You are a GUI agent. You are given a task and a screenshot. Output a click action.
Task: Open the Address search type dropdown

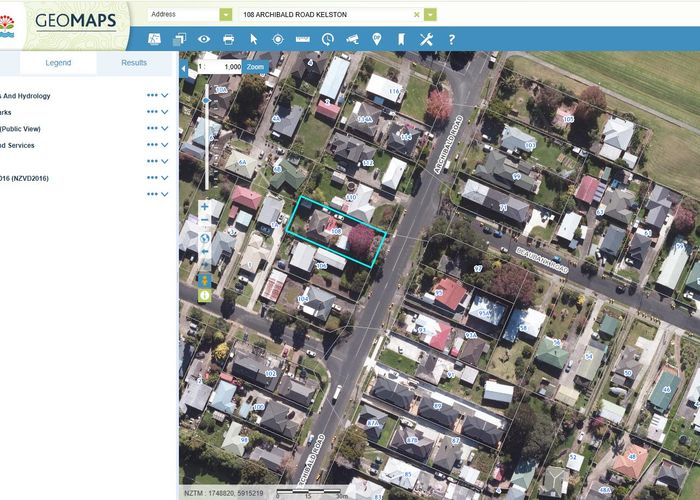[226, 14]
